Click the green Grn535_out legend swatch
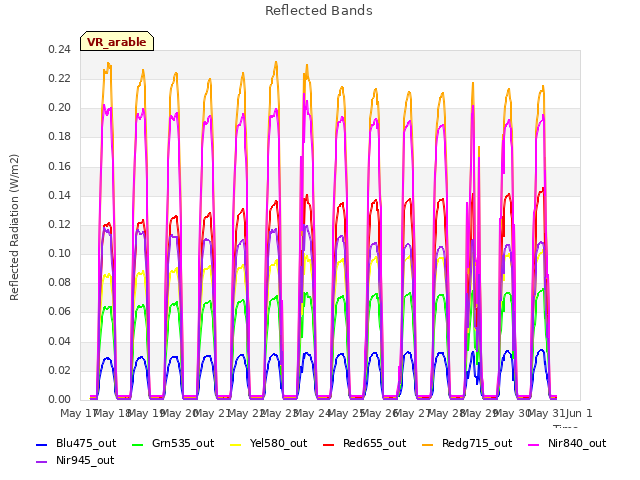This screenshot has width=640, height=480. pyautogui.click(x=138, y=444)
